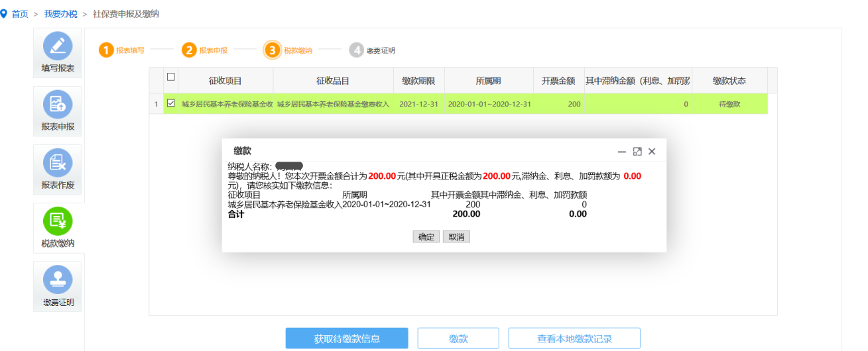The height and width of the screenshot is (351, 868).
Task: Click the 2021-12-31 deadline cell
Action: point(418,104)
